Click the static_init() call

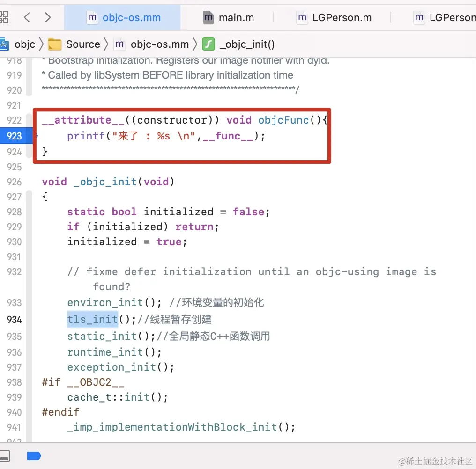point(111,337)
